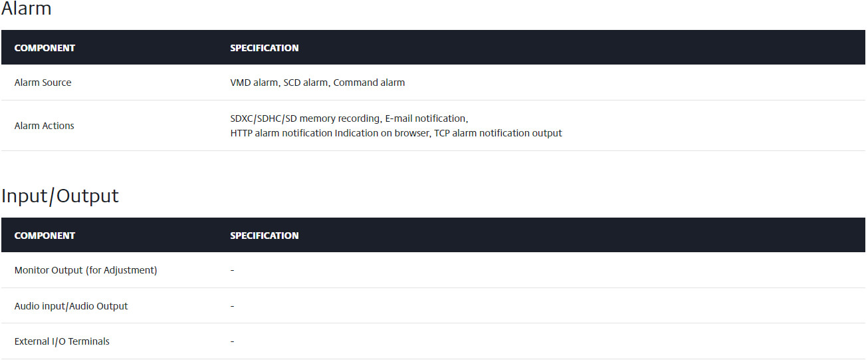The image size is (868, 360).
Task: Select the Input/Output COMPONENT column header
Action: [x=45, y=236]
